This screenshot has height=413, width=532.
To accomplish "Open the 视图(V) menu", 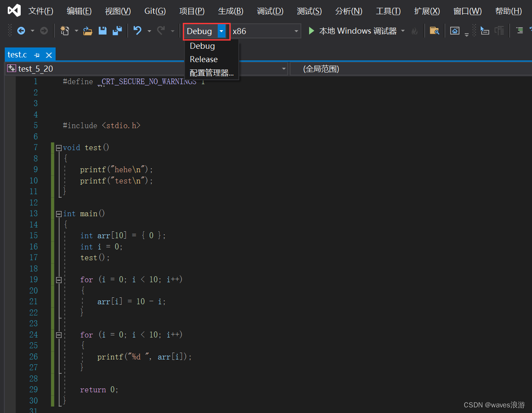I will click(118, 11).
